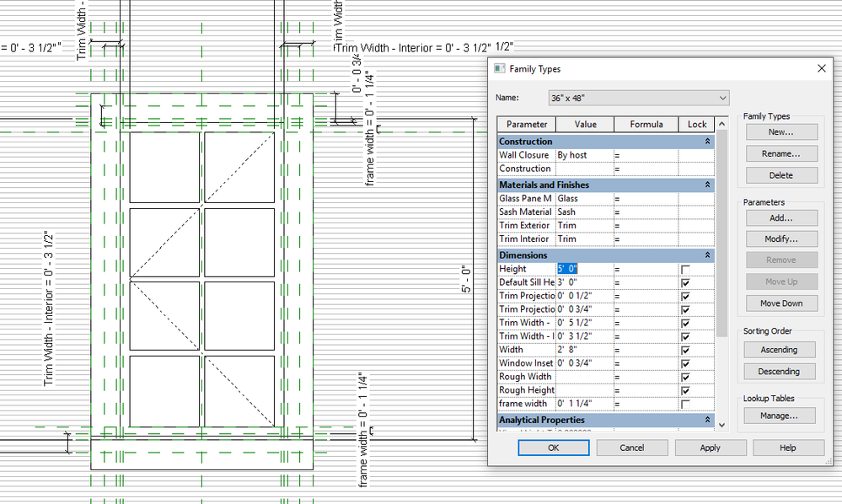Collapse the Materials and Finishes group
The height and width of the screenshot is (504, 842).
[707, 185]
